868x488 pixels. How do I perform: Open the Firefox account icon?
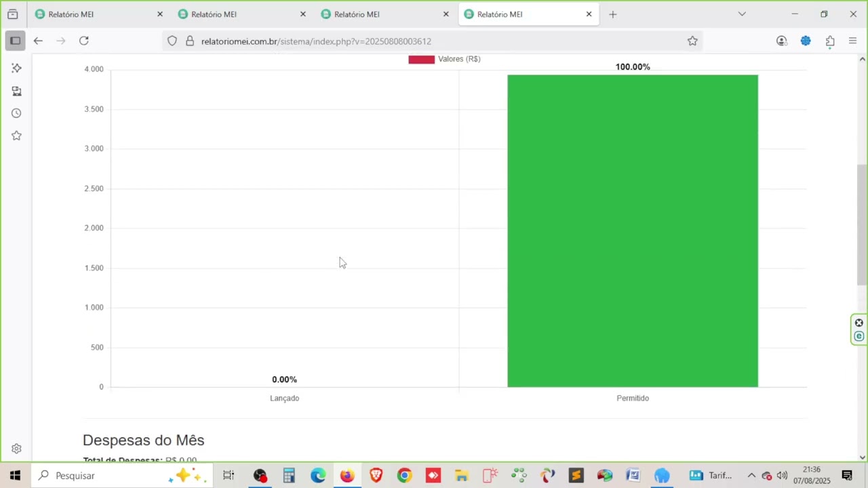(782, 41)
